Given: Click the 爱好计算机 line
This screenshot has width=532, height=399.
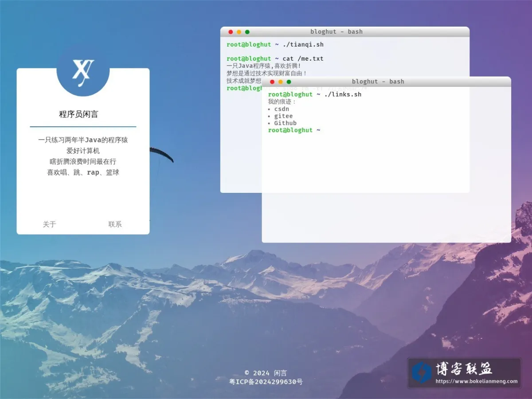Looking at the screenshot, I should point(83,151).
